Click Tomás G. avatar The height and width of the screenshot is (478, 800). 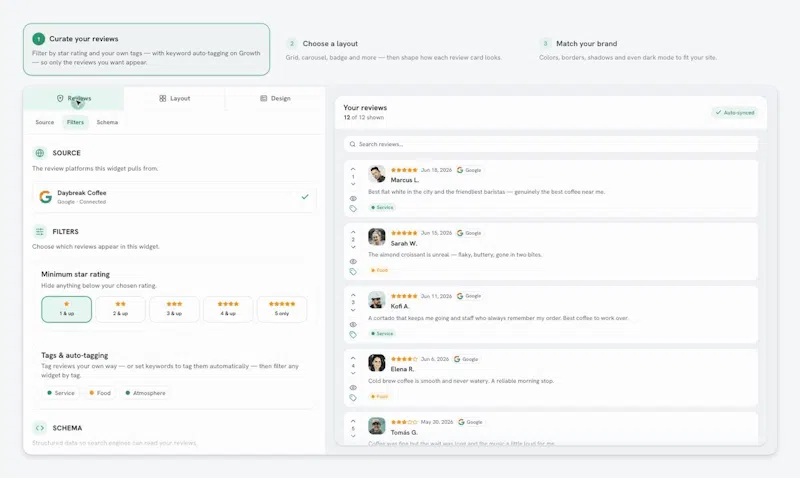(377, 426)
